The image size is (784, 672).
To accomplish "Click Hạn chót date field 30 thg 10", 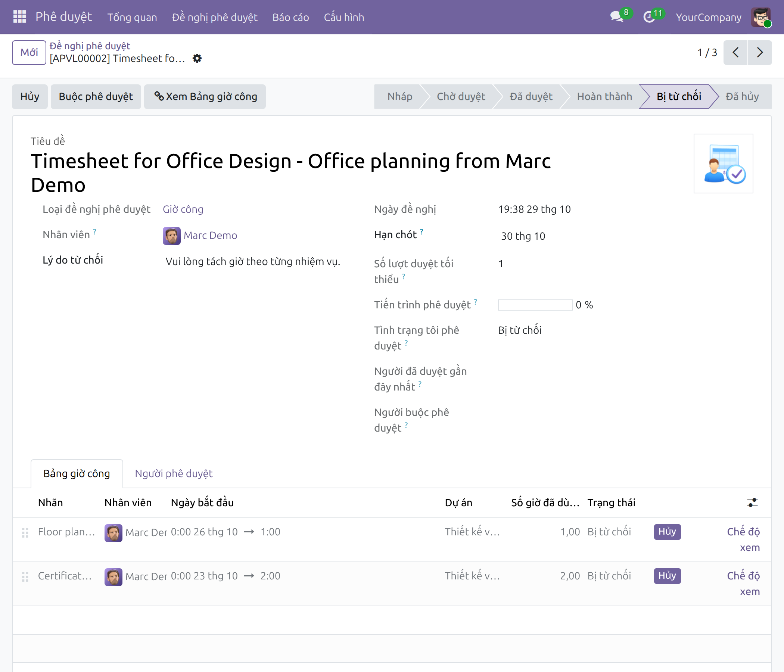I will pyautogui.click(x=523, y=236).
